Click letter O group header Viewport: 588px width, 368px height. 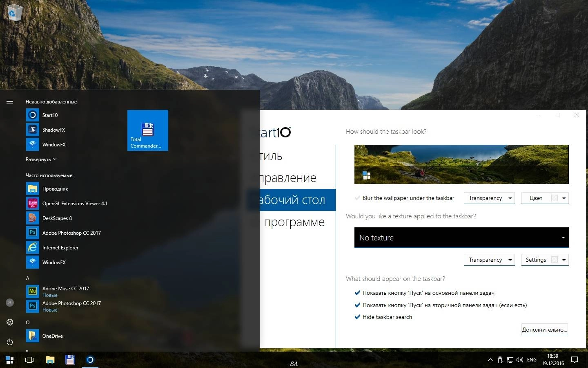[x=28, y=322]
